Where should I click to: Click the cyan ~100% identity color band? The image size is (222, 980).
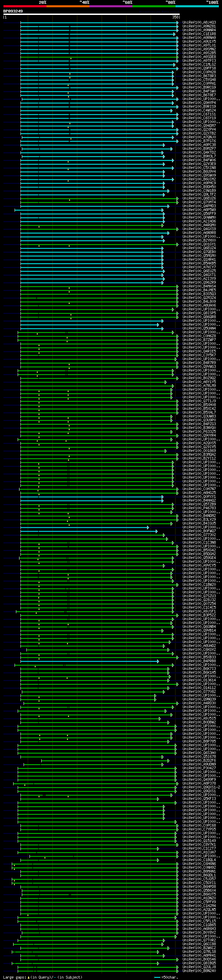click(197, 6)
